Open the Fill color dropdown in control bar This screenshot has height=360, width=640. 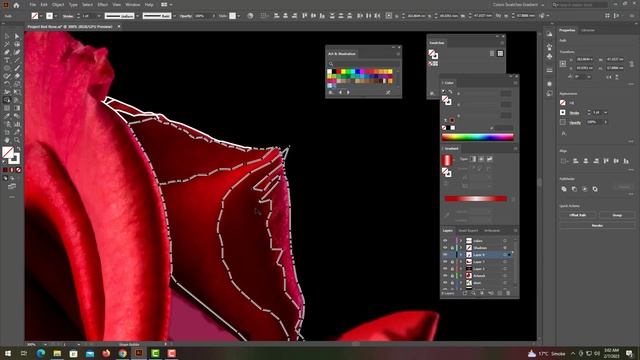[x=42, y=16]
